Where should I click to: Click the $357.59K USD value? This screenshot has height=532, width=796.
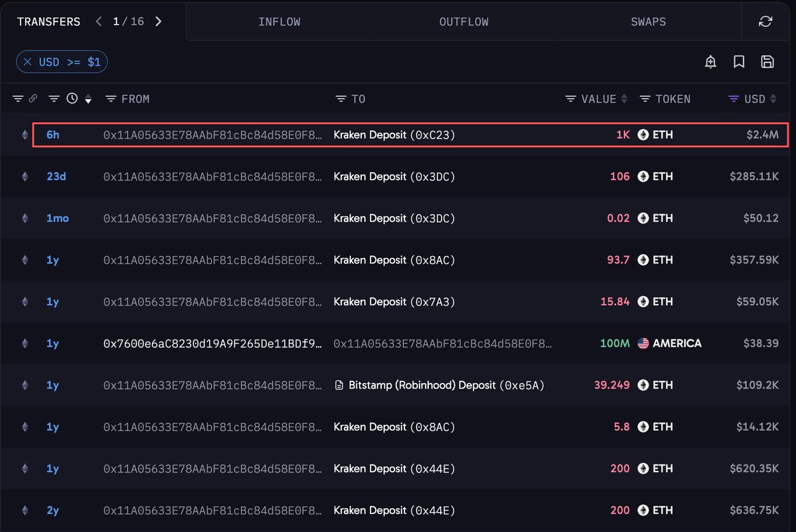tap(754, 259)
